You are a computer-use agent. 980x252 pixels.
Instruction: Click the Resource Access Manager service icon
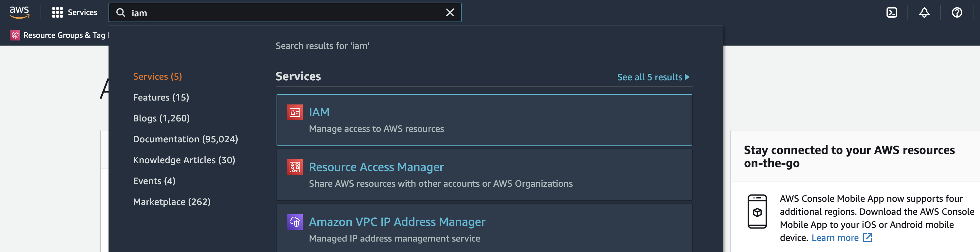pyautogui.click(x=295, y=167)
